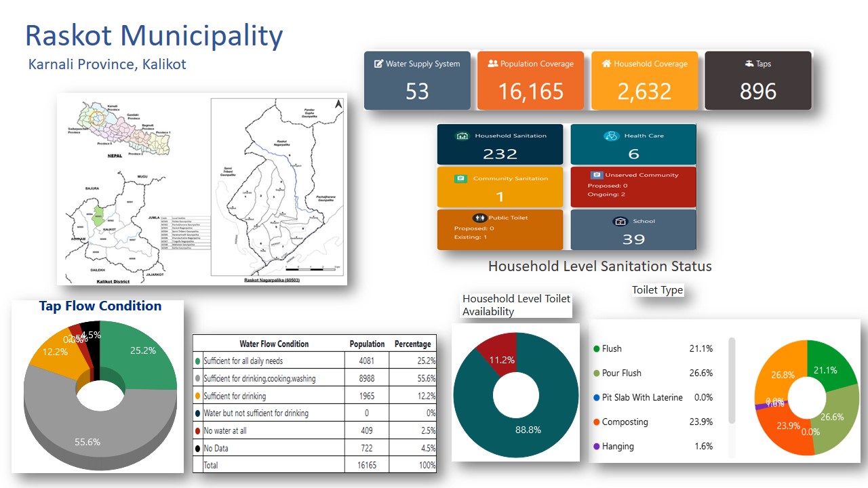
Task: Click the Water Supply System edit icon
Action: [378, 64]
